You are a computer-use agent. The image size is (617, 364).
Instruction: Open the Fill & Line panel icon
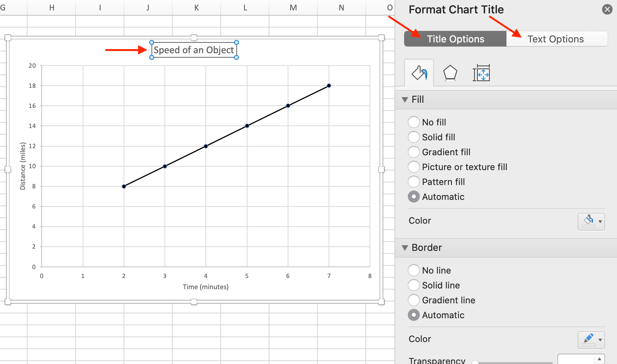419,73
